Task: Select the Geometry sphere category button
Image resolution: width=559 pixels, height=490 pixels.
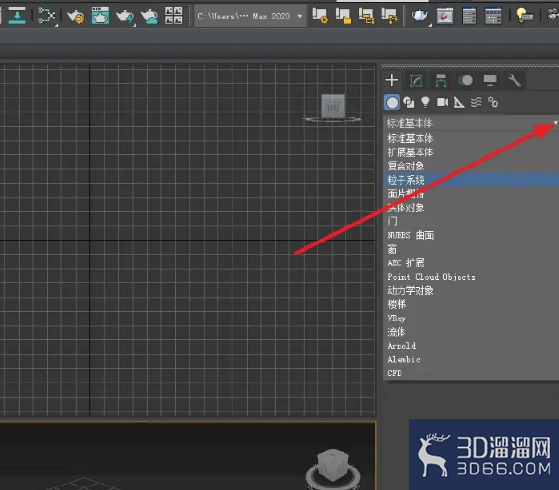Action: pos(392,103)
